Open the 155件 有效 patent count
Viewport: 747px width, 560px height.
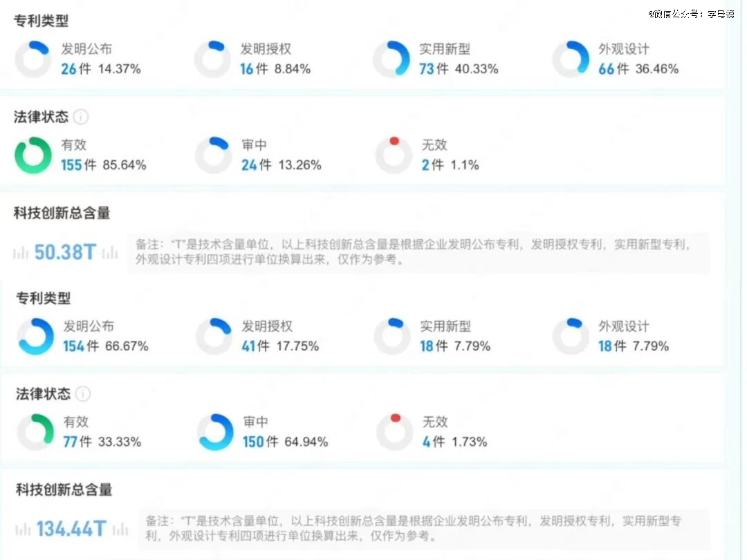78,165
